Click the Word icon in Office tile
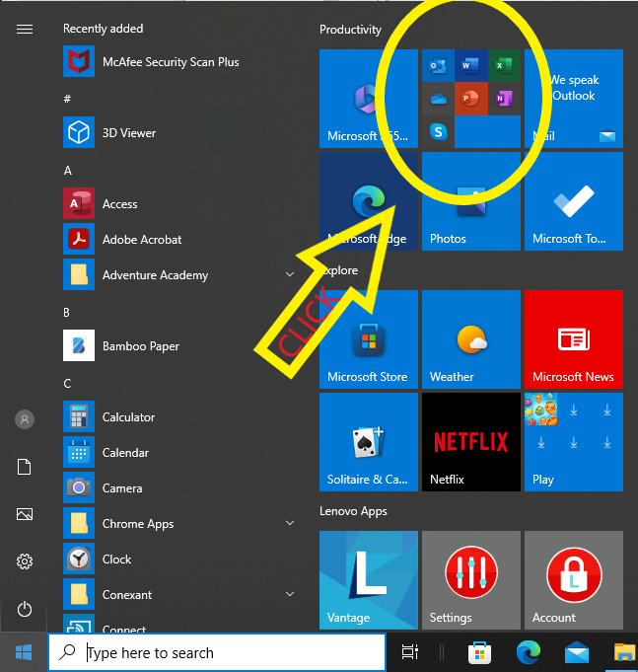Viewport: 638px width, 672px height. (471, 65)
